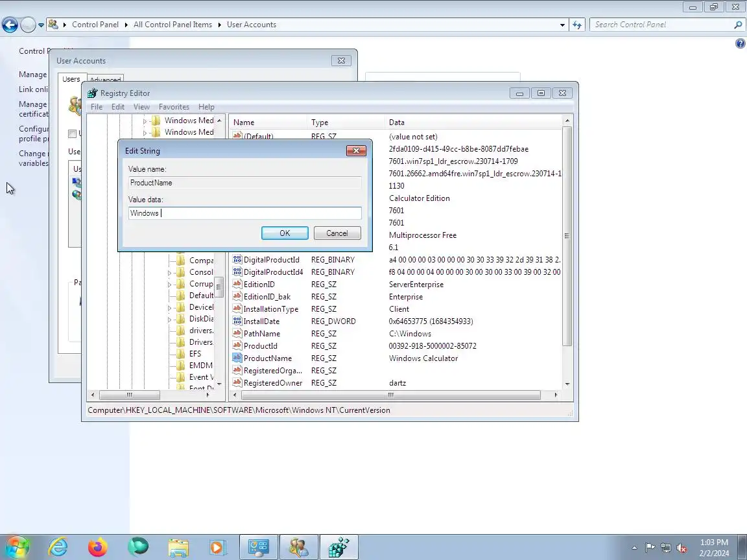Click OK in Edit String dialog
This screenshot has width=747, height=560.
click(x=285, y=233)
